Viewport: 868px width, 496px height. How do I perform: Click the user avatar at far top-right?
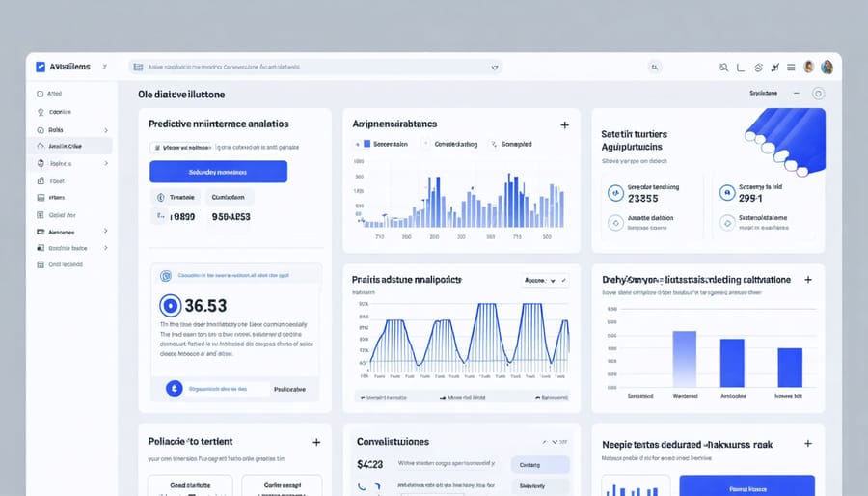(x=828, y=67)
